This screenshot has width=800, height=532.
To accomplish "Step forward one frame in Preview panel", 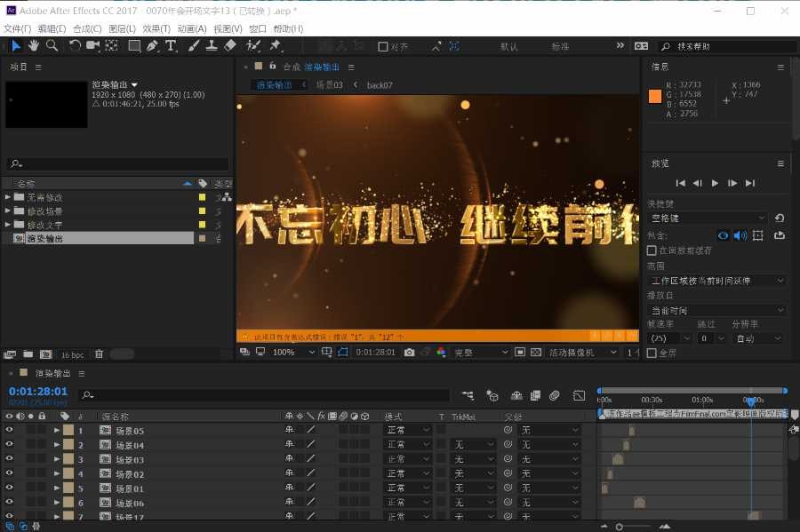I will [x=732, y=183].
